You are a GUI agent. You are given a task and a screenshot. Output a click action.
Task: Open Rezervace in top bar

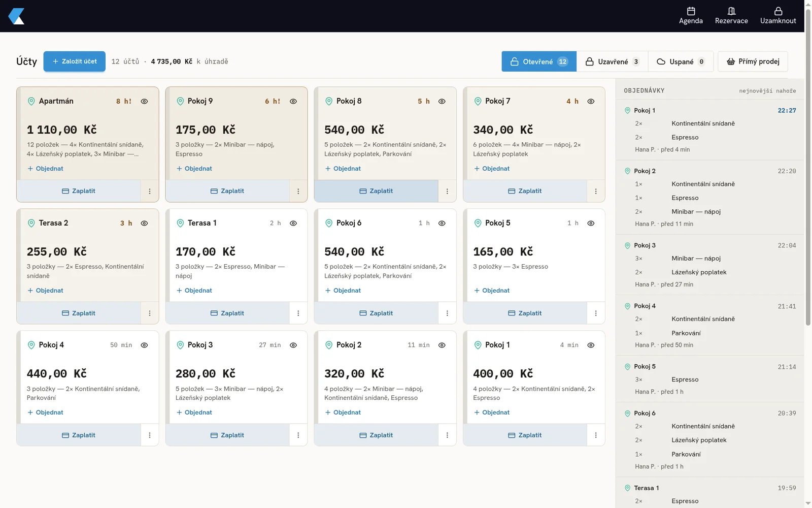(x=731, y=16)
